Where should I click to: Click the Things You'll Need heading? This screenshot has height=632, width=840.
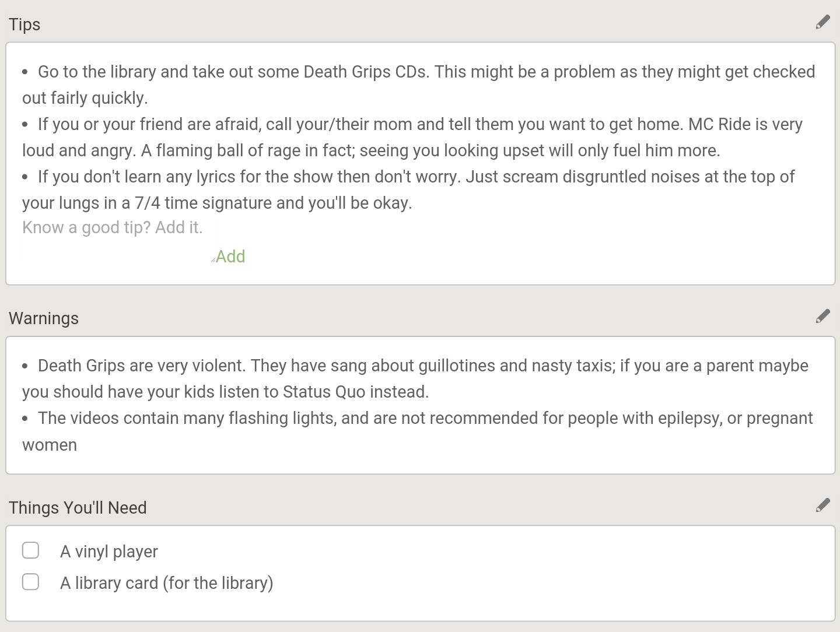tap(78, 508)
